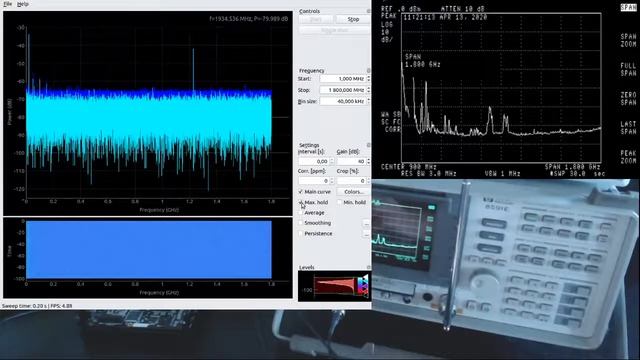Screen dimensions: 640x360
Task: Click the ATTEN 10 dB readout
Action: click(462, 9)
